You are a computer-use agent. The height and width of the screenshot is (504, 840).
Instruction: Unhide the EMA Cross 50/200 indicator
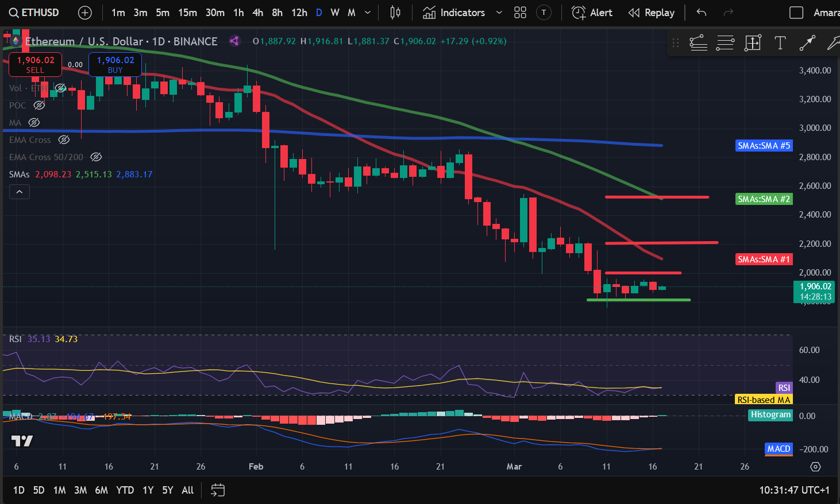pos(96,157)
